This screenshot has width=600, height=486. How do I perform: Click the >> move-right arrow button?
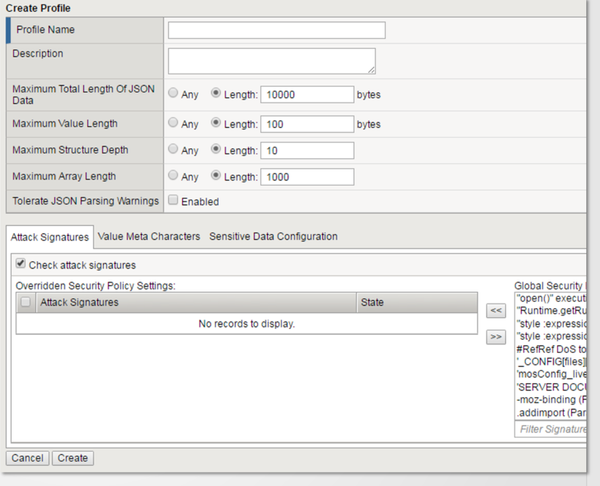tap(495, 337)
